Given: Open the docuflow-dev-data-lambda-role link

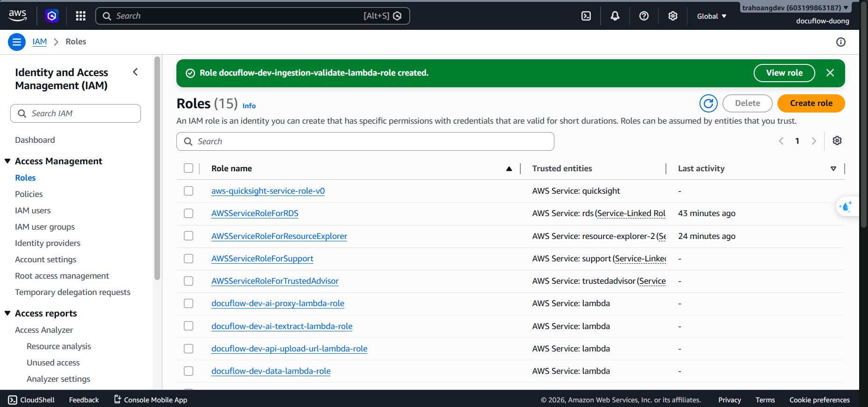Looking at the screenshot, I should [x=271, y=371].
